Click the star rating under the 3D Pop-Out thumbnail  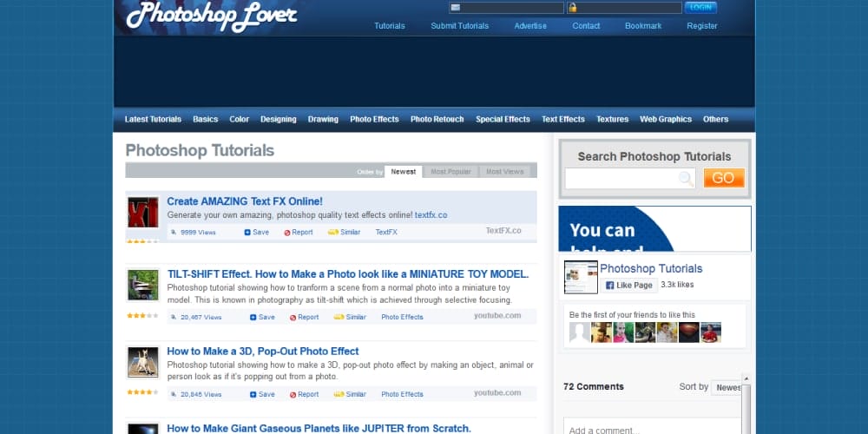tap(143, 392)
